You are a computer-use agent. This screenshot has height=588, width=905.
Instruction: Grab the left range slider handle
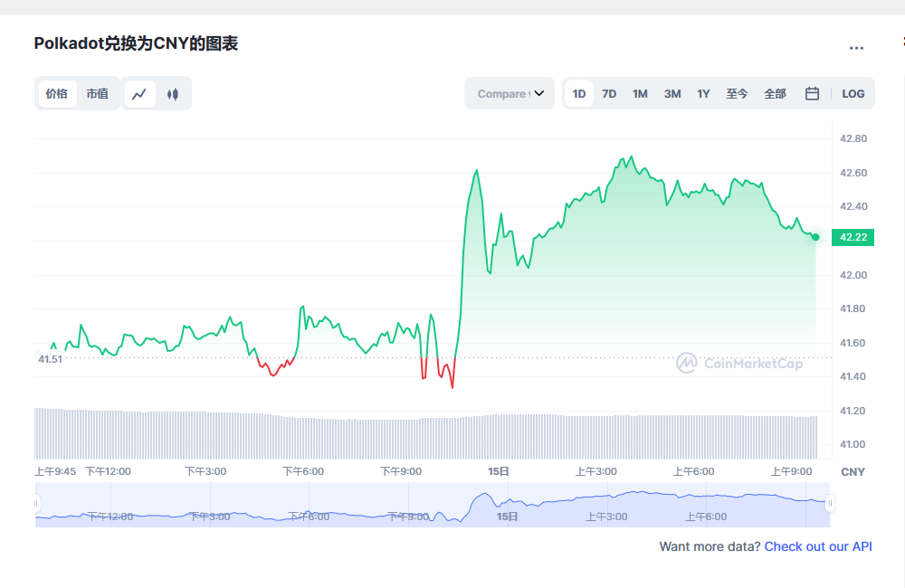pyautogui.click(x=36, y=504)
